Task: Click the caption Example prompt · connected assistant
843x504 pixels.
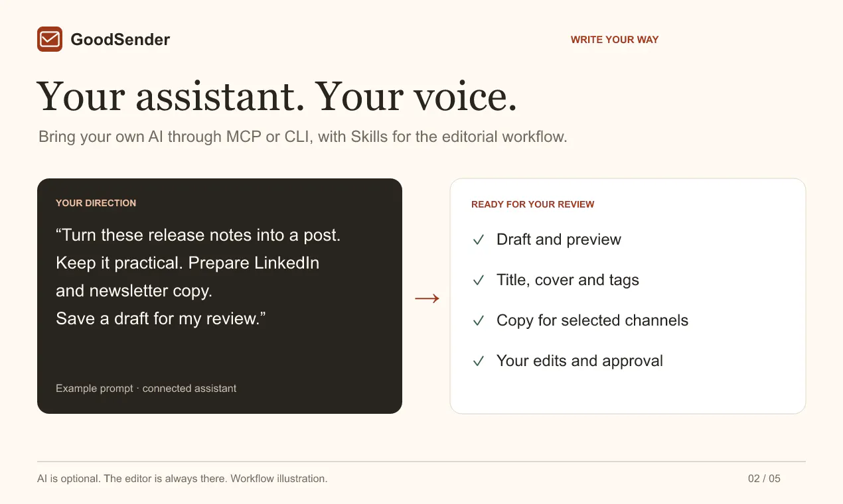Action: coord(146,389)
